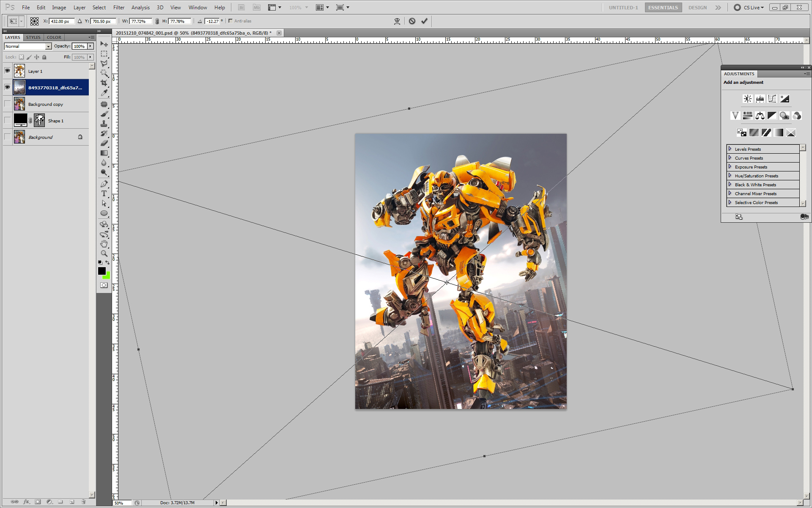Commit the transform with checkmark
The width and height of the screenshot is (812, 508).
(424, 21)
